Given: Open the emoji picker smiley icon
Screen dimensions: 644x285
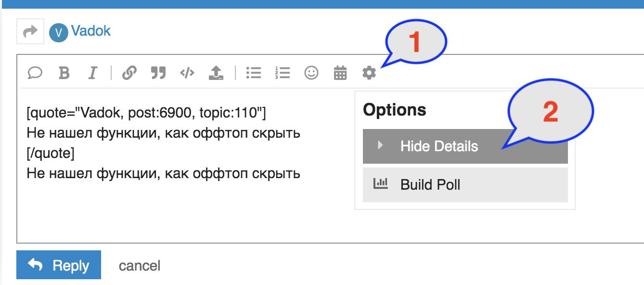Looking at the screenshot, I should [311, 73].
